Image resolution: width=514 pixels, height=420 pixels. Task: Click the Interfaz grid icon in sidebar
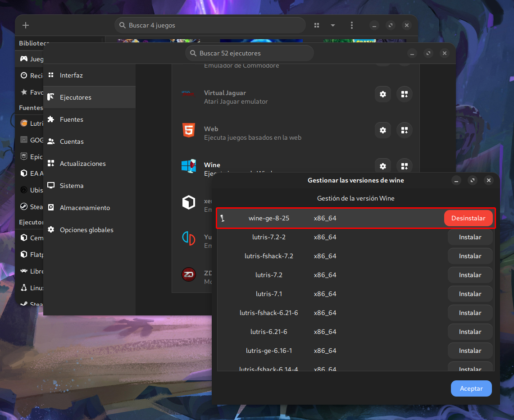pos(51,75)
